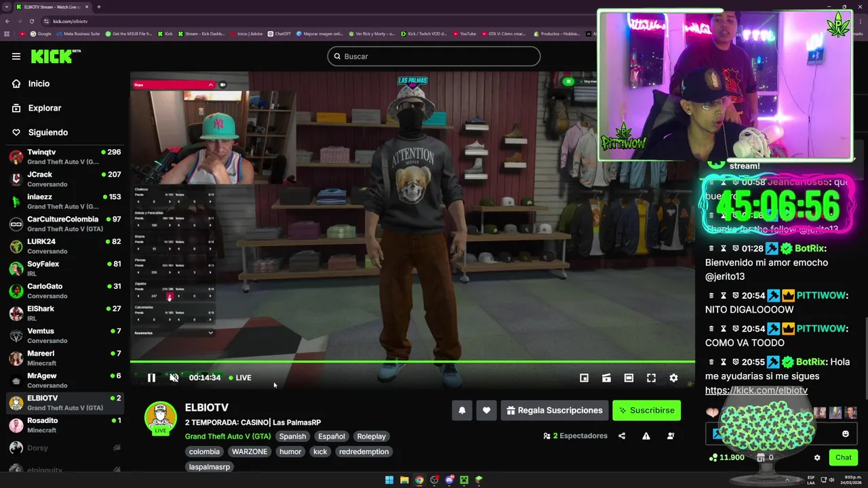The image size is (868, 488).
Task: Click the 11.900 channel points balance
Action: click(727, 457)
